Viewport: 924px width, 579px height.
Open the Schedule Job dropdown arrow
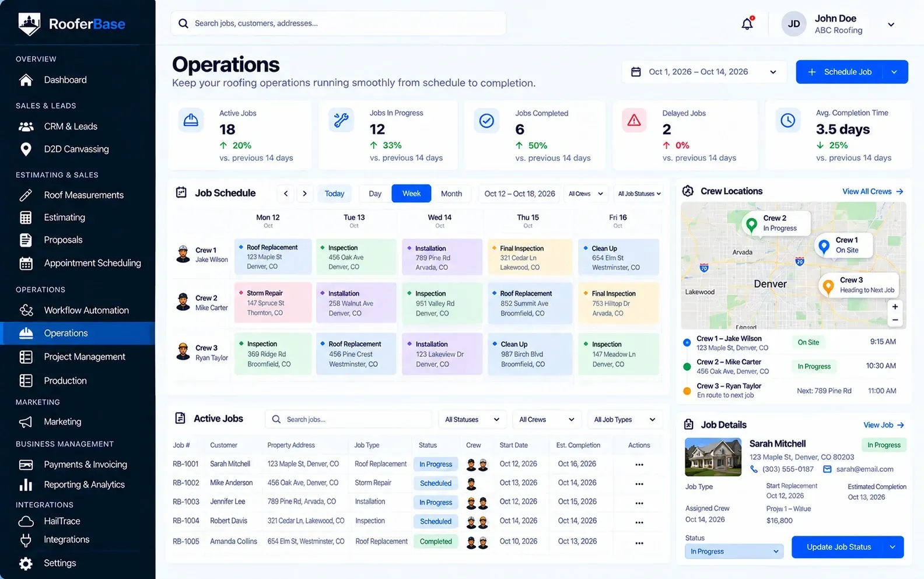point(894,72)
